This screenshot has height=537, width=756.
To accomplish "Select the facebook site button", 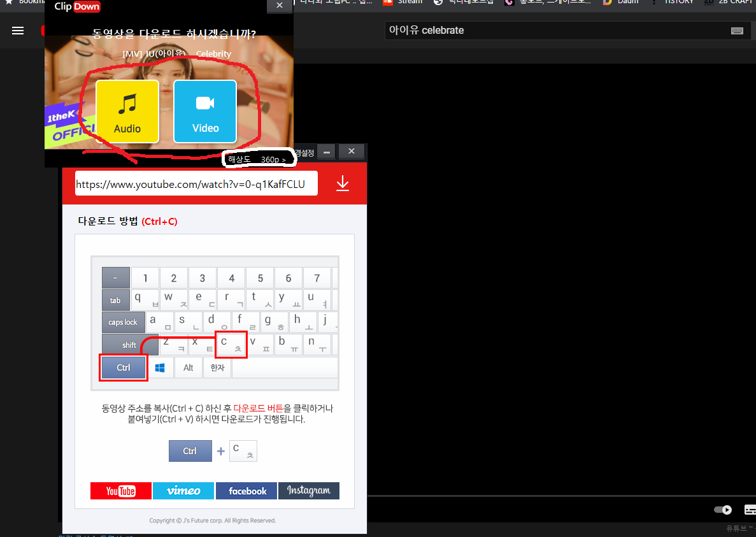I will tap(246, 490).
